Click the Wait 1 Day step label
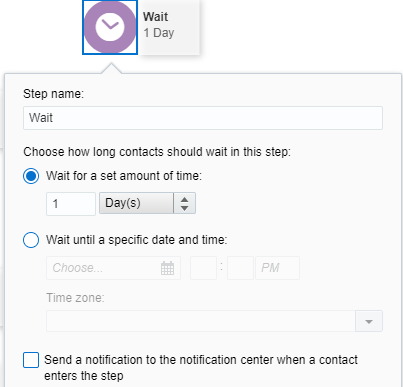The image size is (403, 387). coord(159,25)
